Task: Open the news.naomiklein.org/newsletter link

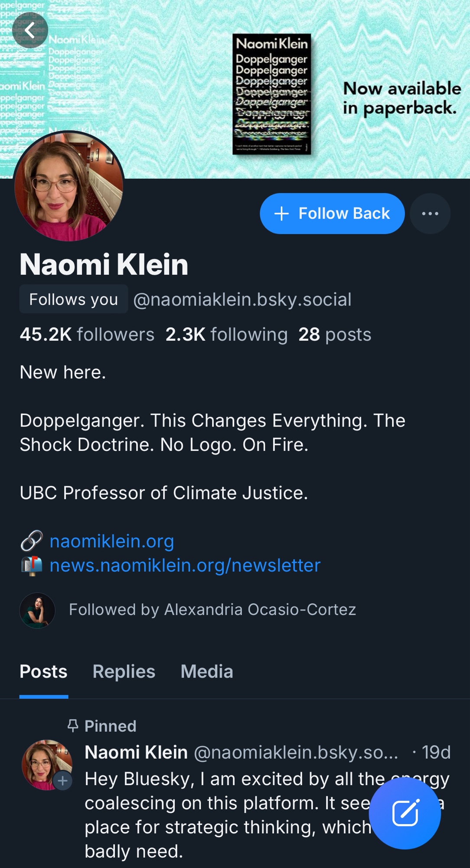Action: (x=185, y=566)
